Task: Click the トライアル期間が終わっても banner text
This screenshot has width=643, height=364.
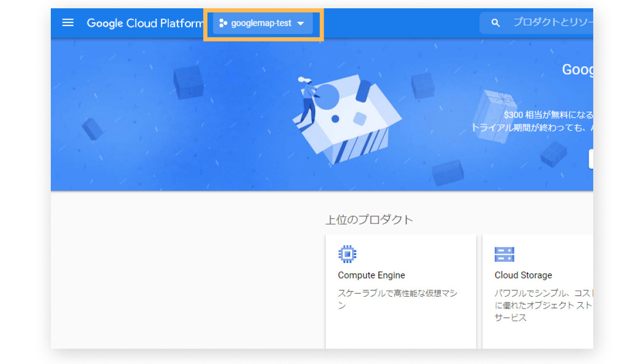Action: pos(532,128)
